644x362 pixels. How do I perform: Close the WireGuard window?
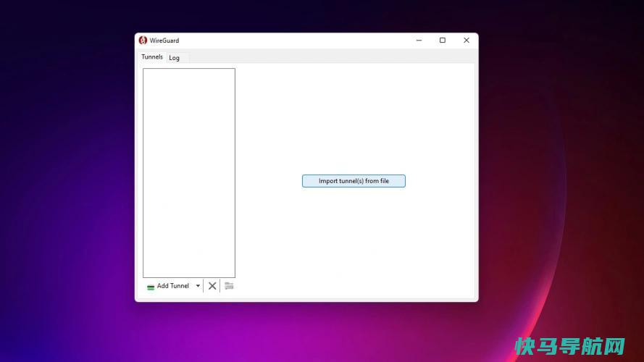coord(467,41)
